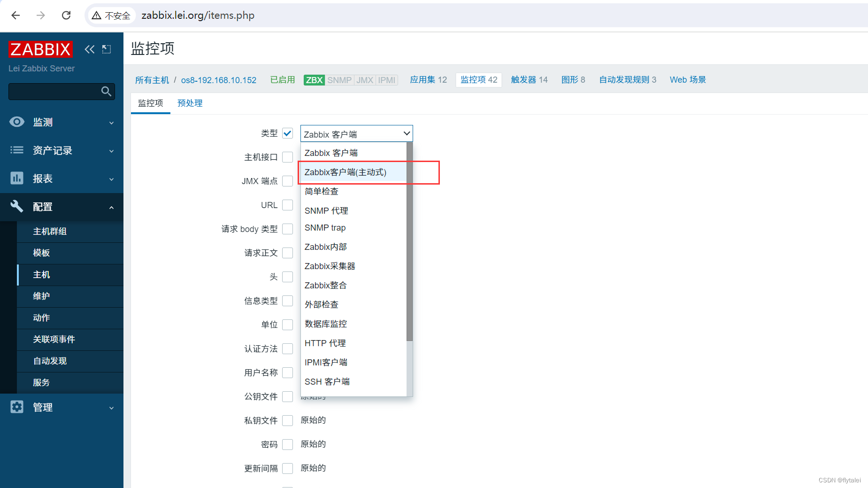Click the list icon for 资产记录

[17, 150]
